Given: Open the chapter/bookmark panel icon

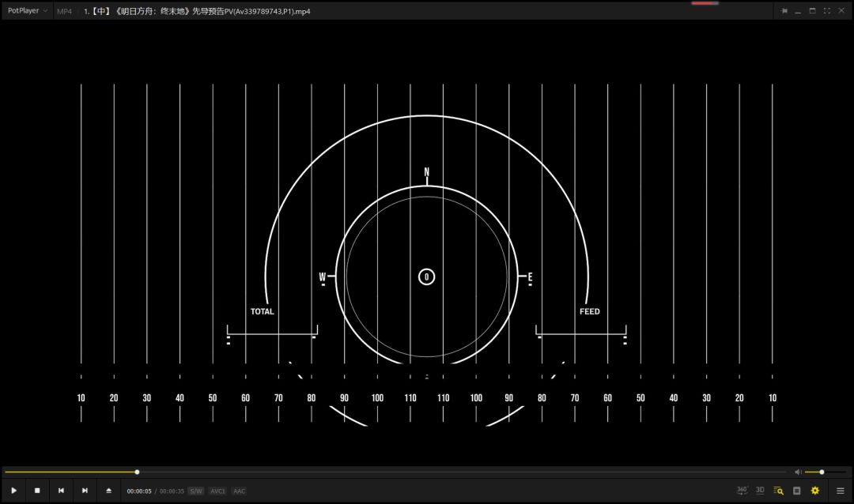Looking at the screenshot, I should click(797, 491).
